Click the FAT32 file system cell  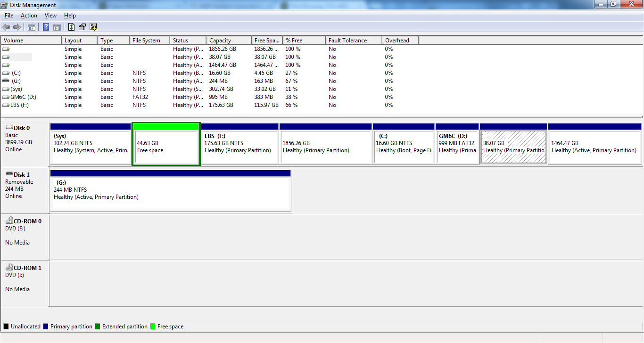click(140, 97)
